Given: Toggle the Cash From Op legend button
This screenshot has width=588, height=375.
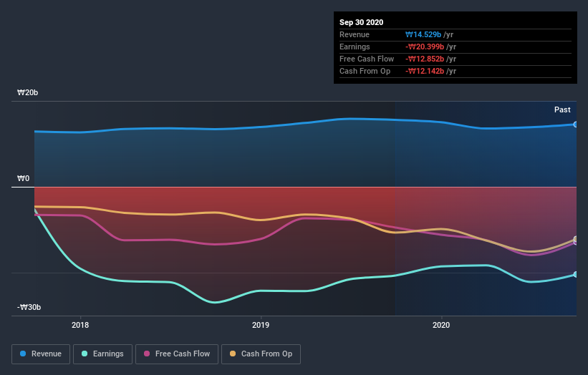Looking at the screenshot, I should click(x=261, y=354).
